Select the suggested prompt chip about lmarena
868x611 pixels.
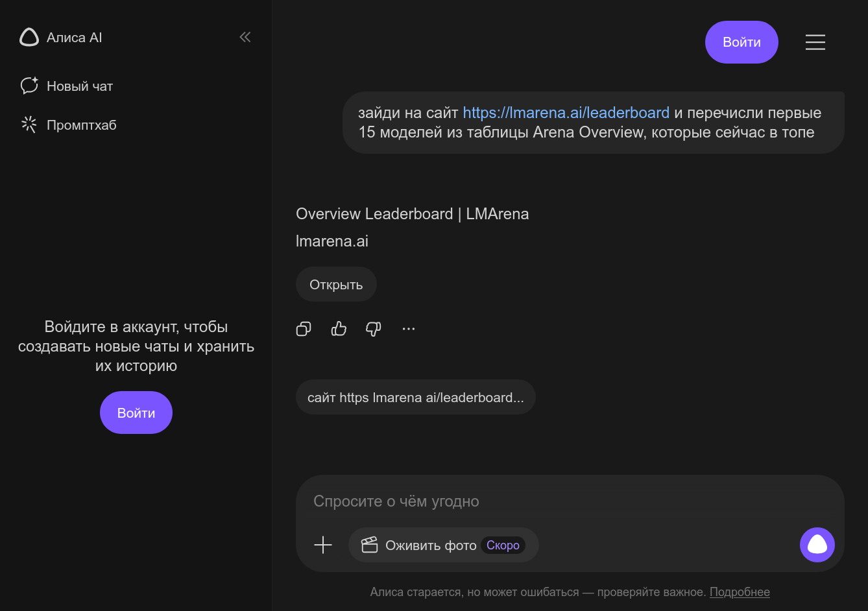415,398
